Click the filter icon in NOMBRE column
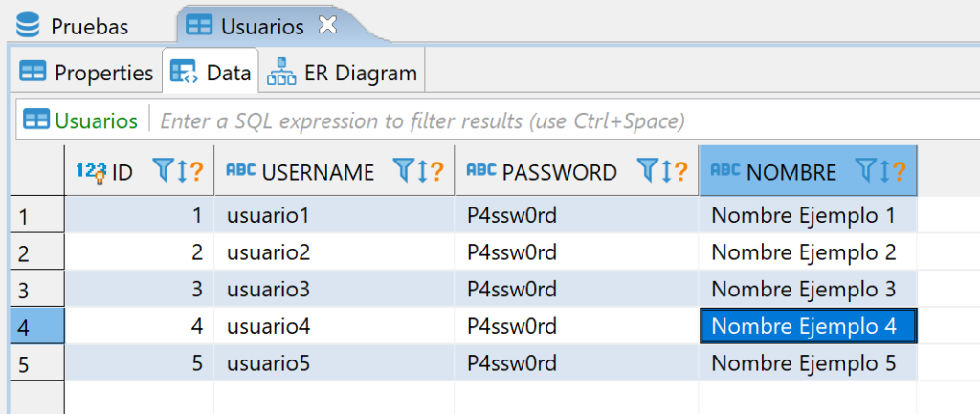The image size is (980, 414). point(864,172)
